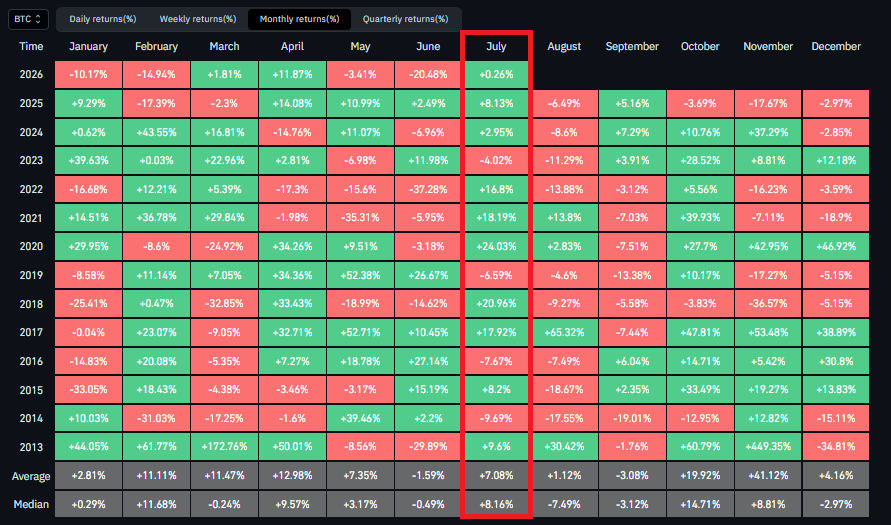Click the +28.52% October 2023 cell
Viewport: 891px width, 525px height.
click(700, 161)
